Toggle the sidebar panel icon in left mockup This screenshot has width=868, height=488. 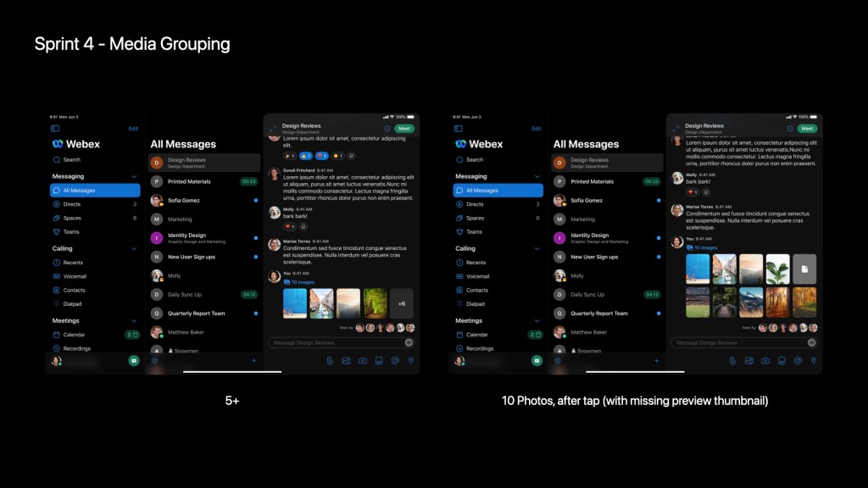point(55,129)
